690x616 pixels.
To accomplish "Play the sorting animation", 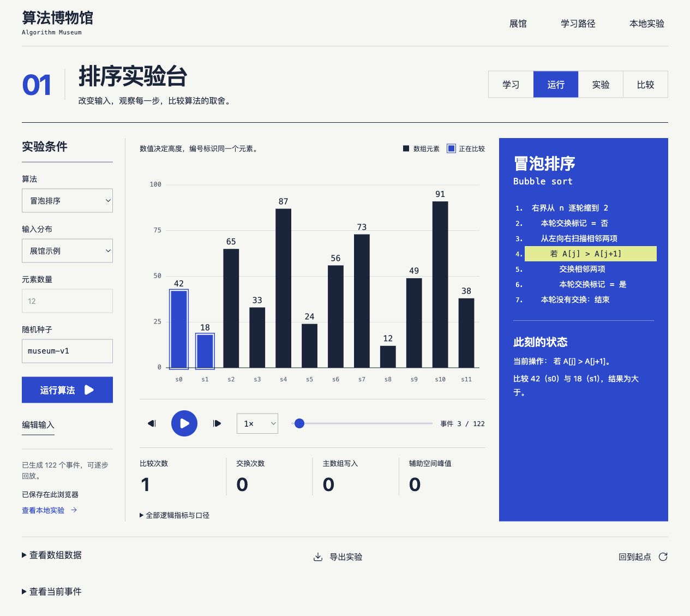I will point(184,423).
